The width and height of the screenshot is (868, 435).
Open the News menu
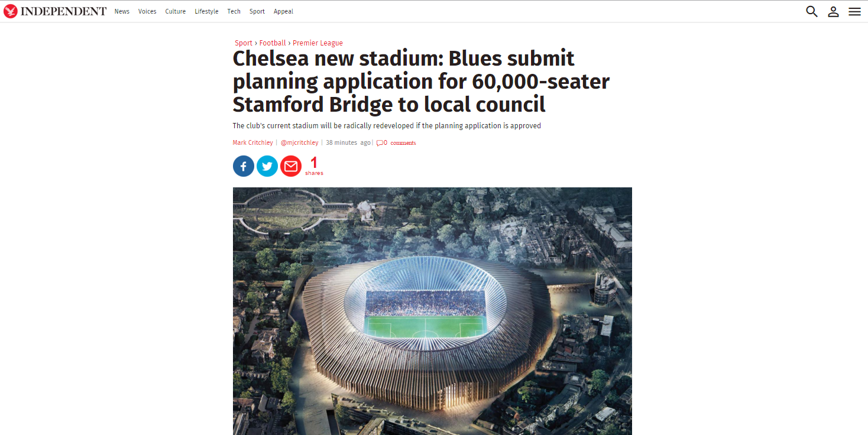click(122, 11)
